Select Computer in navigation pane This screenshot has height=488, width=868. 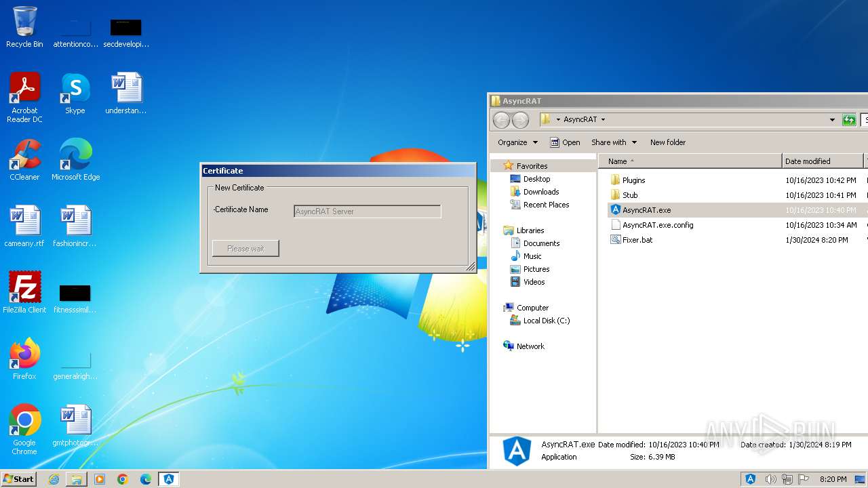coord(526,308)
